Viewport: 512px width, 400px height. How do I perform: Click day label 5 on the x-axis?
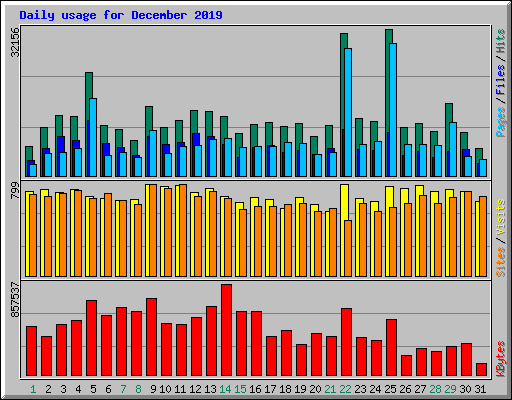pos(93,389)
